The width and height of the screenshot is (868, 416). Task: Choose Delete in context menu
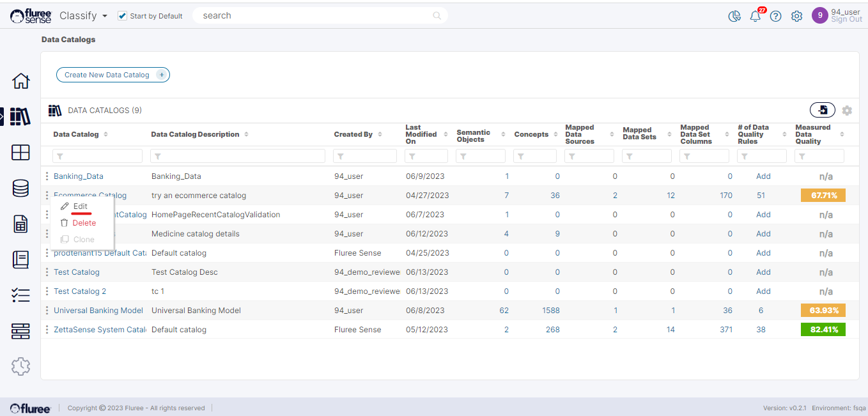point(84,223)
